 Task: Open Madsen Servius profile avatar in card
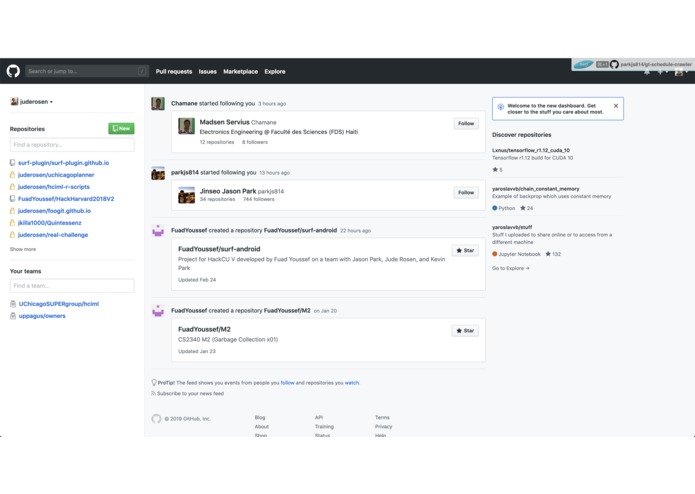[186, 126]
